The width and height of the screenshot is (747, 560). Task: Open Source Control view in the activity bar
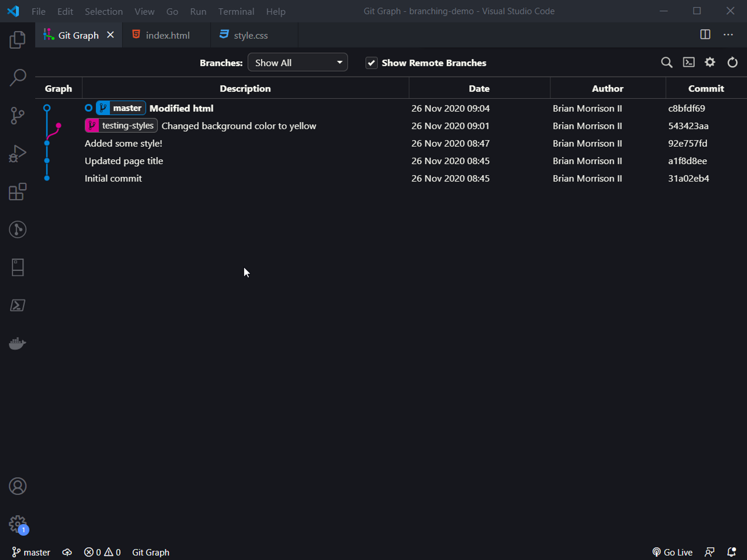coord(18,116)
